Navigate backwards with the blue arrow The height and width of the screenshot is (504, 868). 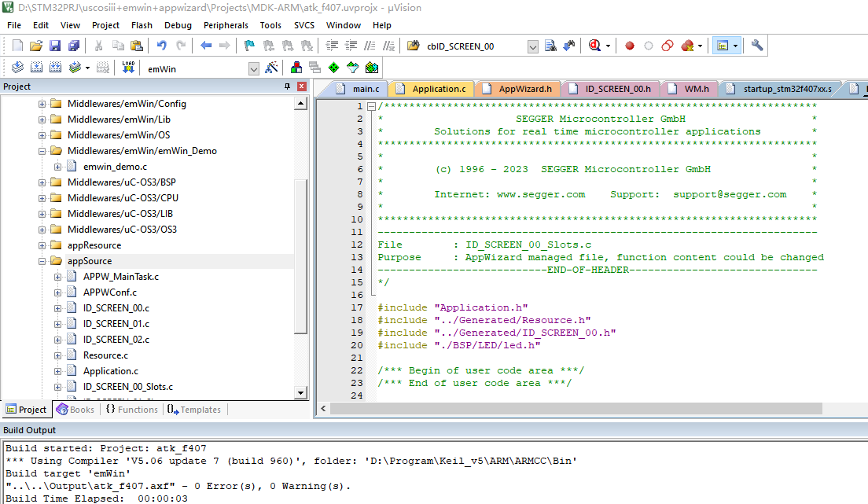[x=206, y=46]
